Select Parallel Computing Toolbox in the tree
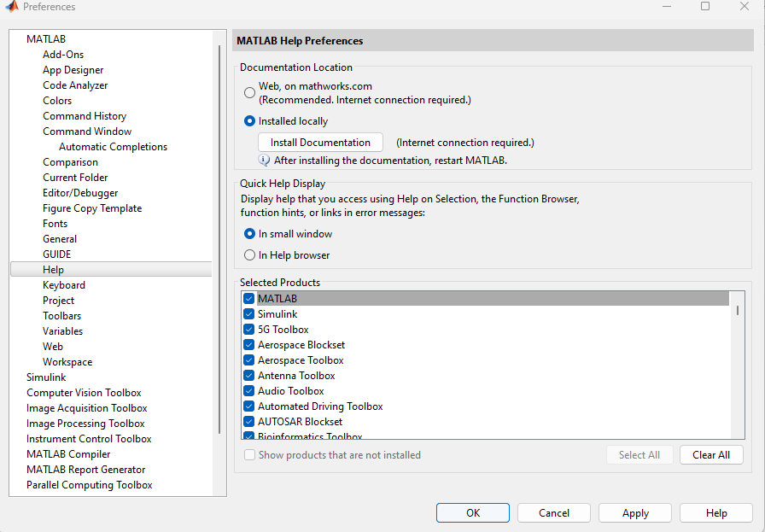 click(x=90, y=485)
